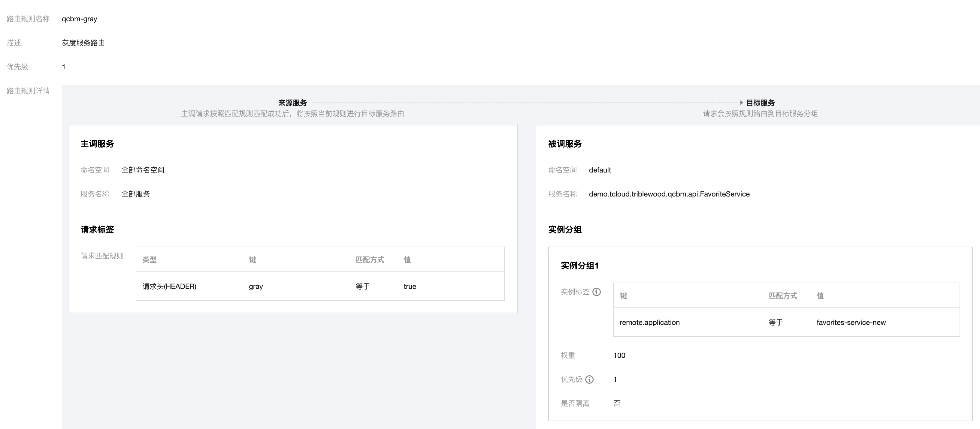Click 实例分组1 heading
Screen dimensions: 980x429
coord(580,265)
